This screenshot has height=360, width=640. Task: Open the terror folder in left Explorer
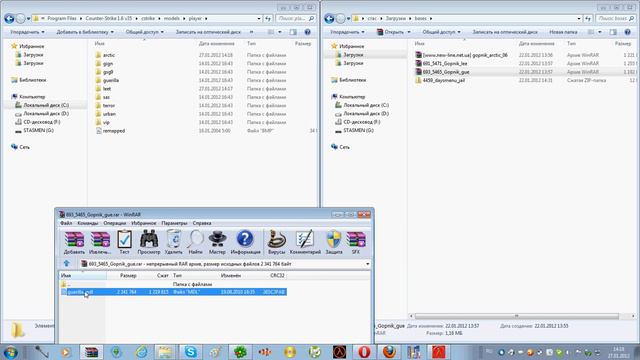point(109,105)
